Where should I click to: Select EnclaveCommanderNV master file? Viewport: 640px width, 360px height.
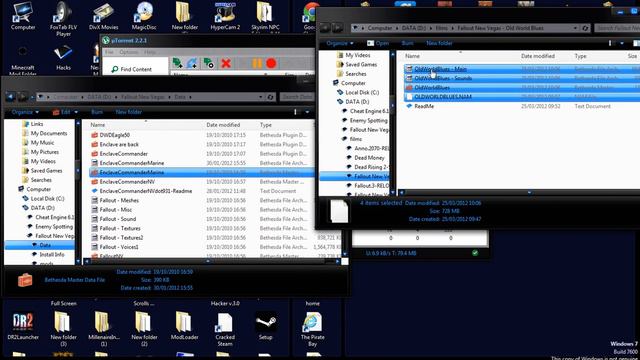127,182
